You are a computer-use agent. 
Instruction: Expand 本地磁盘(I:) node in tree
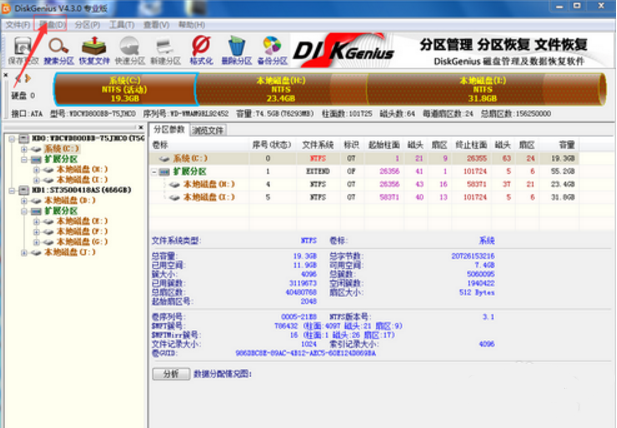click(x=37, y=180)
